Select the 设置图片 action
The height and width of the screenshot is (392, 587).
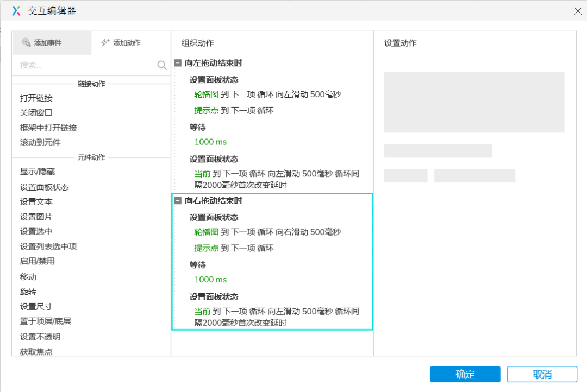(x=36, y=217)
